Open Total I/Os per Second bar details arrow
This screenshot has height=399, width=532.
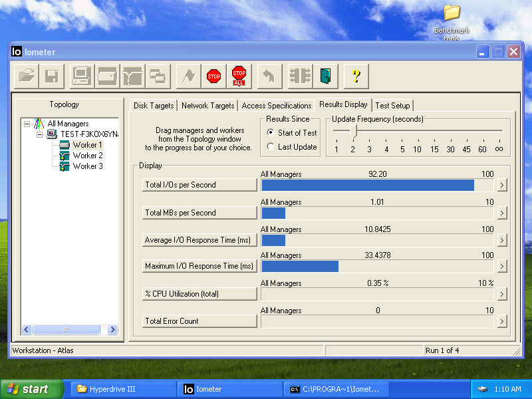[502, 186]
